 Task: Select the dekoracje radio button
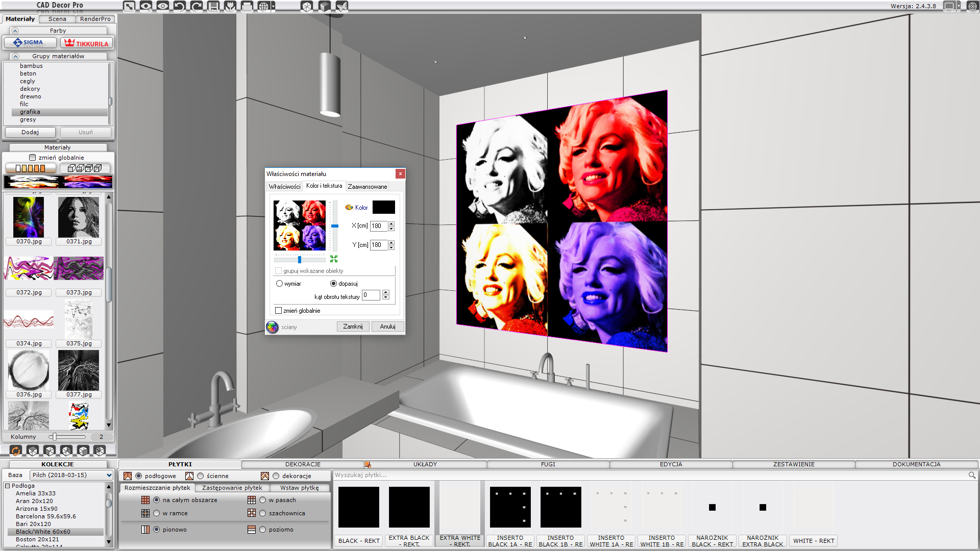click(x=276, y=476)
